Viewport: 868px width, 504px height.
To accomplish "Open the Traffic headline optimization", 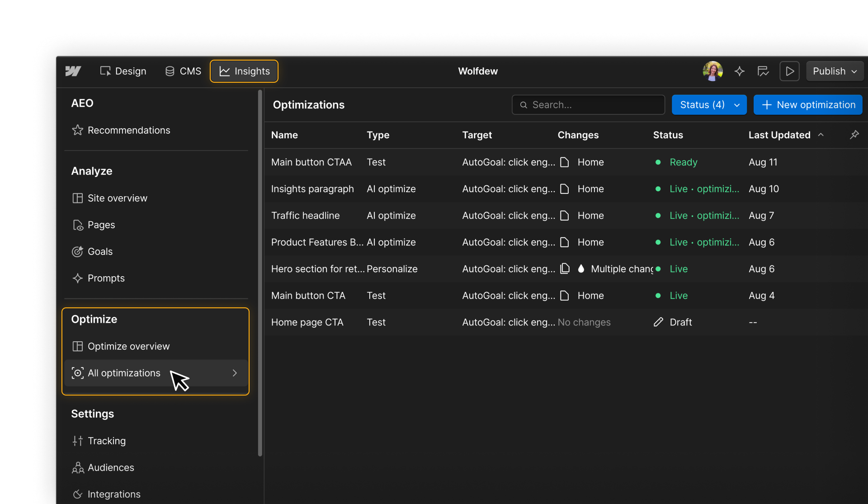I will click(x=305, y=215).
